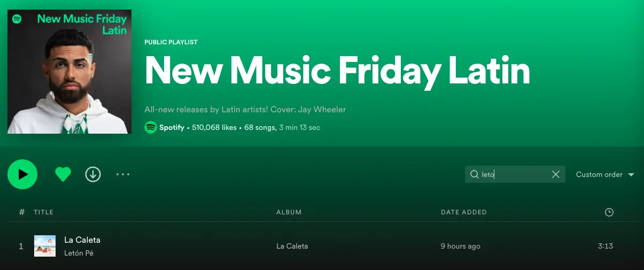644x270 pixels.
Task: Click the La Caleta album cover thumbnail
Action: (45, 246)
